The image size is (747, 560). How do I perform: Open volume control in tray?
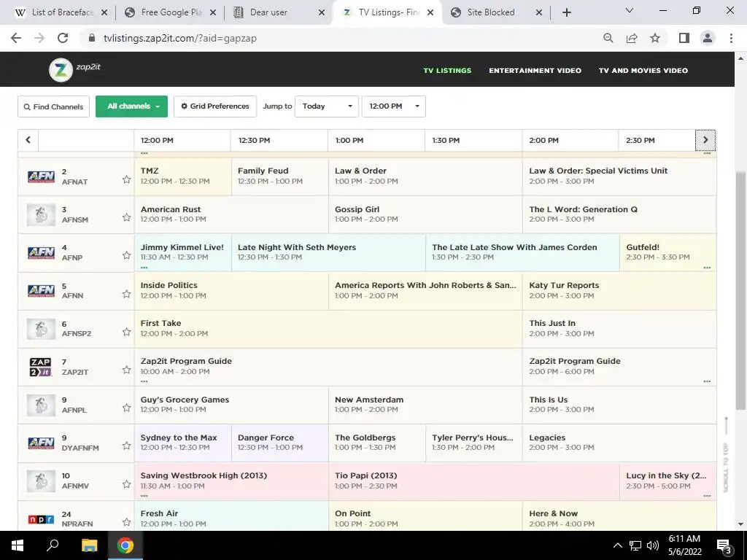point(653,545)
